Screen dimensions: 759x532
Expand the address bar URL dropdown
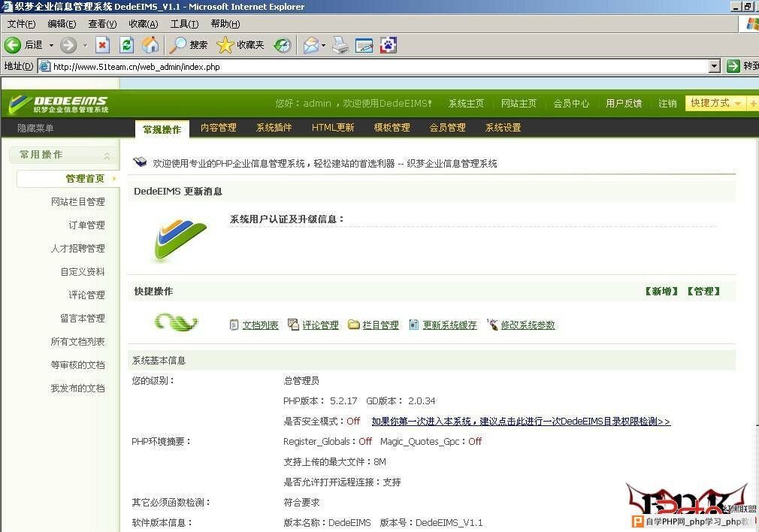pyautogui.click(x=715, y=66)
